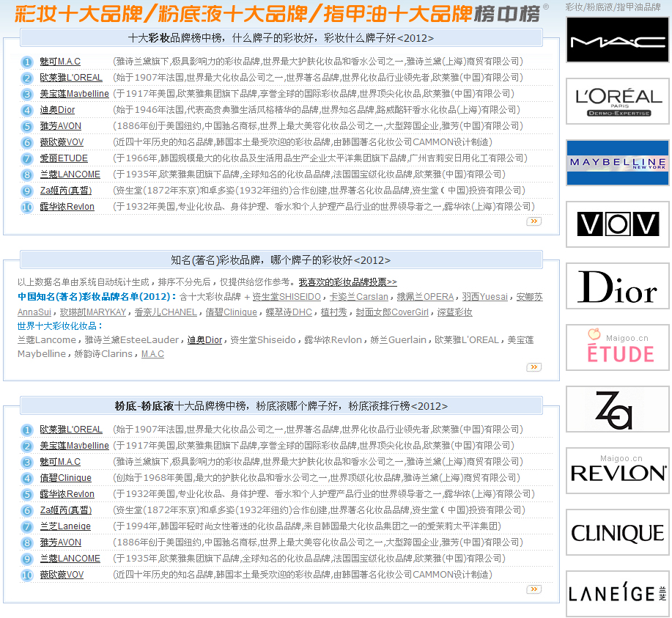Click the Etude brand logo
672x618 pixels.
click(x=617, y=347)
